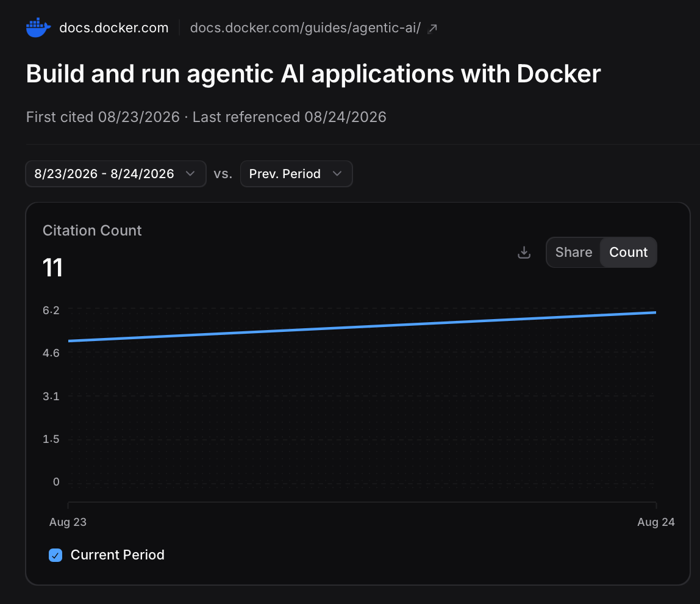700x604 pixels.
Task: Switch chart to Count view
Action: click(628, 253)
